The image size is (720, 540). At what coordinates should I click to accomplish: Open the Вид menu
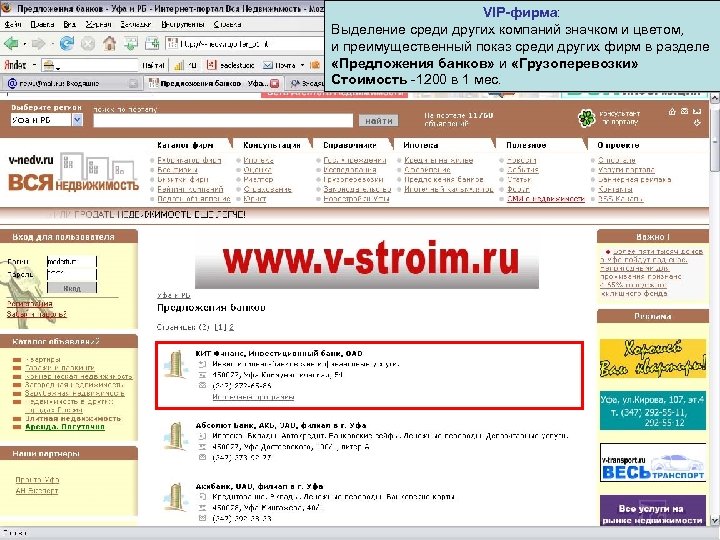click(69, 24)
